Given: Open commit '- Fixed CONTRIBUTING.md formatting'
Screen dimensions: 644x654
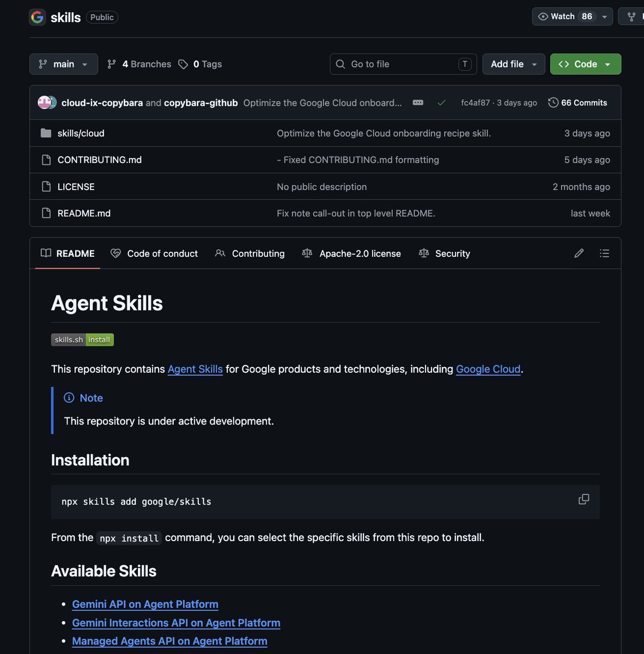Looking at the screenshot, I should coord(358,160).
